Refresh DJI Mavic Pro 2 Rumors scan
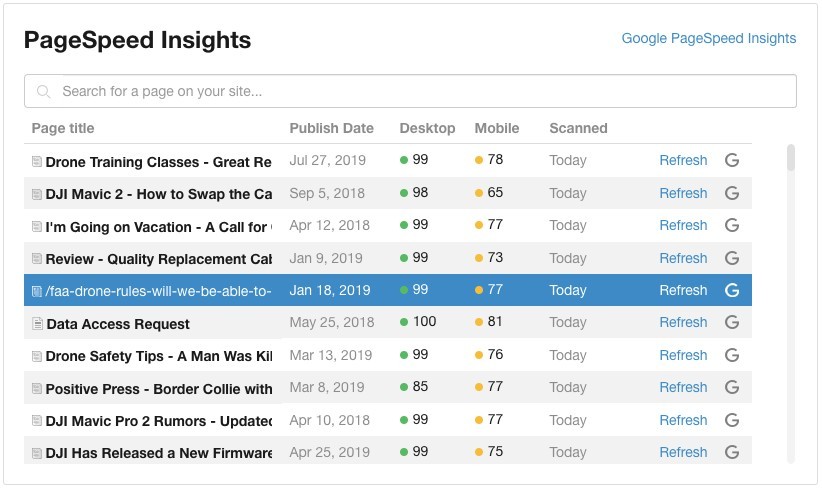Image resolution: width=822 pixels, height=488 pixels. pyautogui.click(x=683, y=420)
